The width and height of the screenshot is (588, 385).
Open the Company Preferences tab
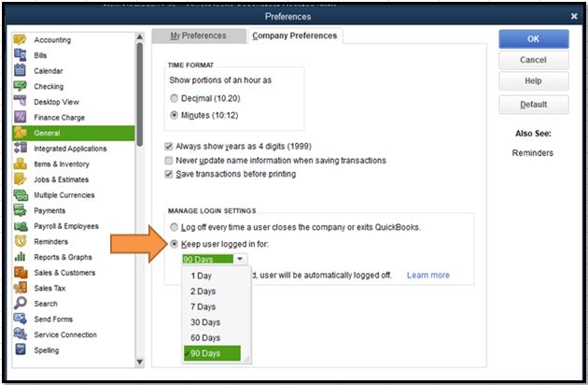tap(294, 36)
